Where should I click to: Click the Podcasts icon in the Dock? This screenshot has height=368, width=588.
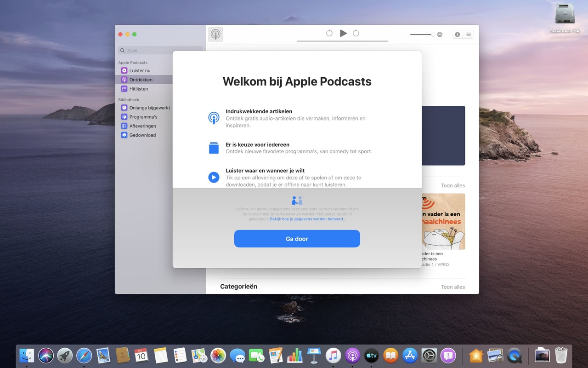352,355
